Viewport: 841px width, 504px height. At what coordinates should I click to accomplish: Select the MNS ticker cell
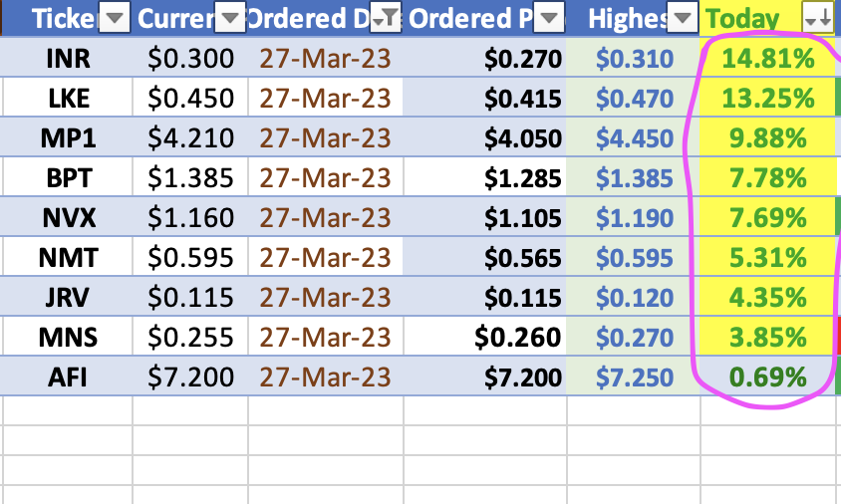click(x=68, y=337)
